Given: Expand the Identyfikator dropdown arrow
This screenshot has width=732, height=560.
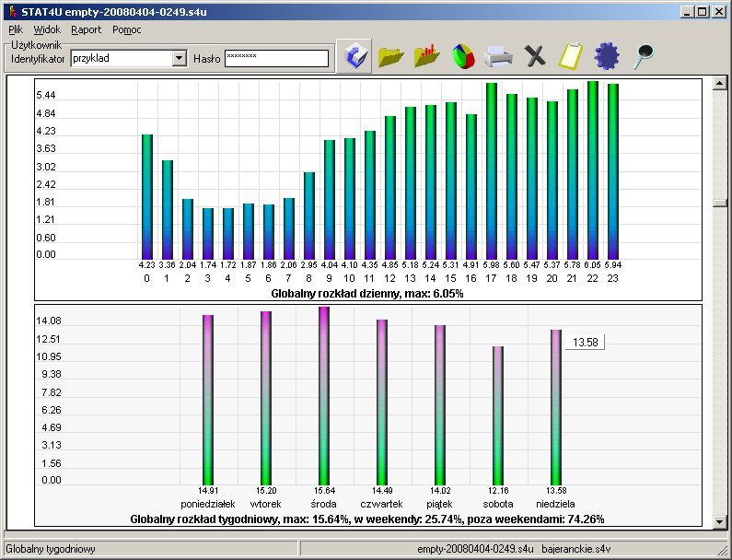Looking at the screenshot, I should pos(180,58).
